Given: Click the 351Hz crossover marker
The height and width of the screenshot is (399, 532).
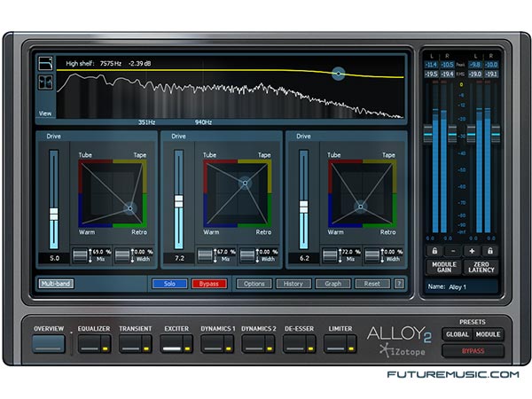Looking at the screenshot, I should click(146, 121).
